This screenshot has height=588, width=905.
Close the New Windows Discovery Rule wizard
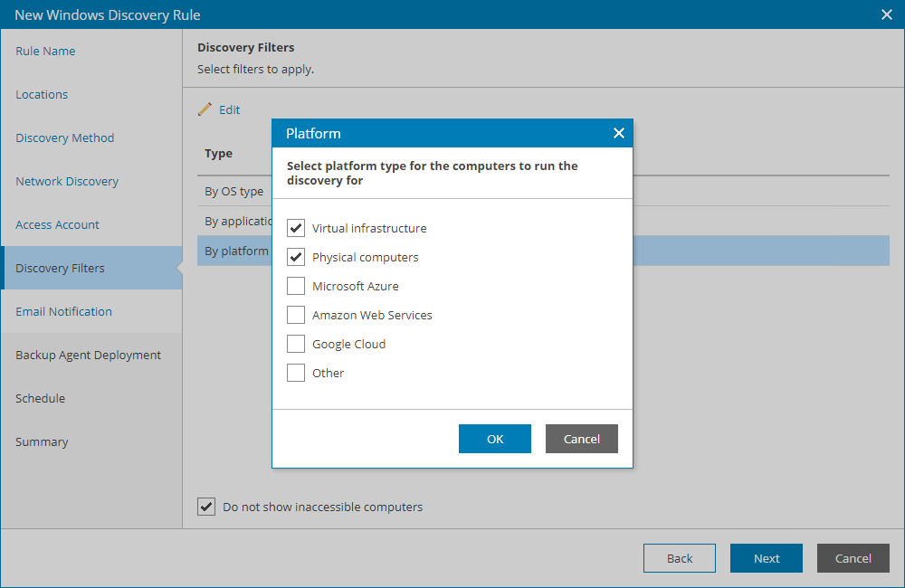coord(885,14)
